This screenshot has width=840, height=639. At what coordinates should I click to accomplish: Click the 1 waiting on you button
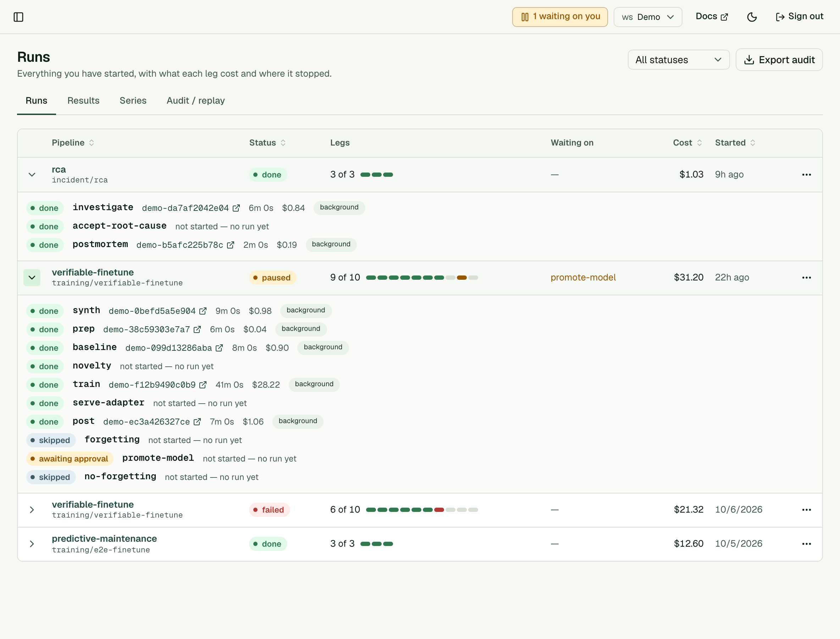click(560, 17)
